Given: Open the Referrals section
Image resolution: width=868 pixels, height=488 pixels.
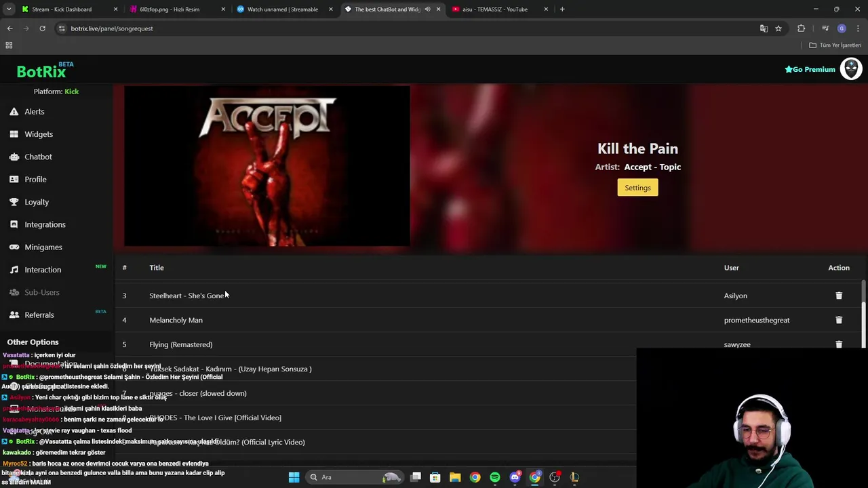Looking at the screenshot, I should 39,315.
